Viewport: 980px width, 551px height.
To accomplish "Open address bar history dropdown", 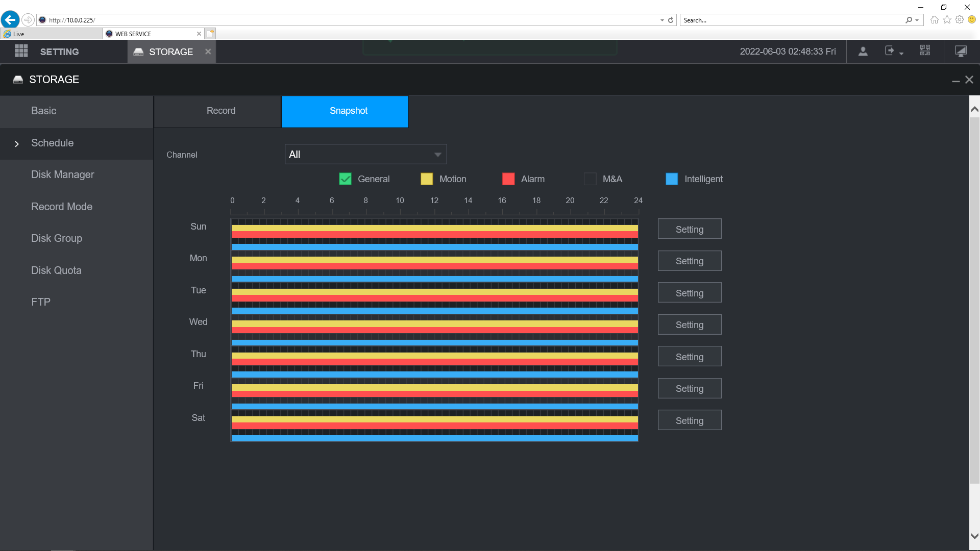I will (662, 20).
